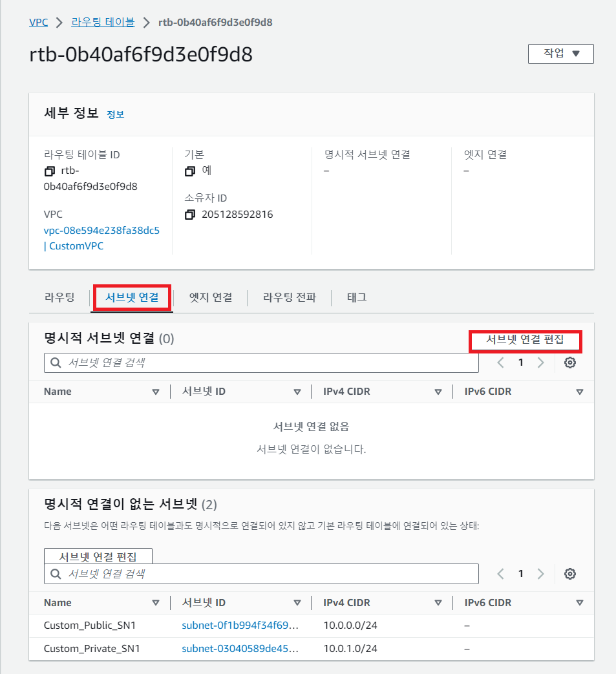Copy the owner ID 205128592816
Screen dimensions: 616x674
(189, 215)
